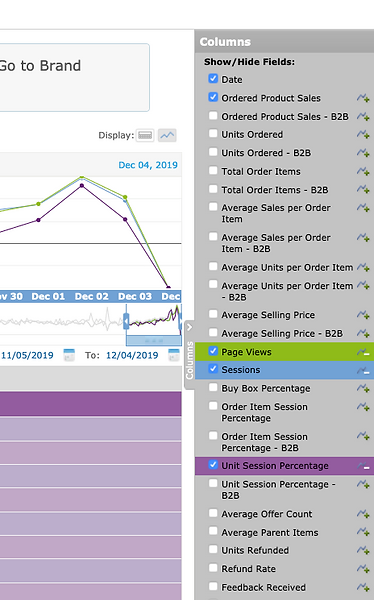Add Total Order Items - B2B to graph
374x600 pixels.
pos(363,189)
